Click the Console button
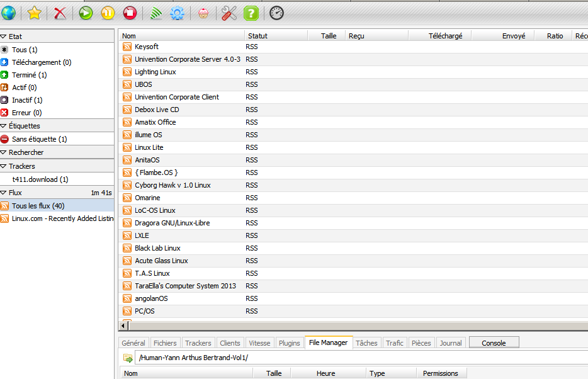 point(494,343)
